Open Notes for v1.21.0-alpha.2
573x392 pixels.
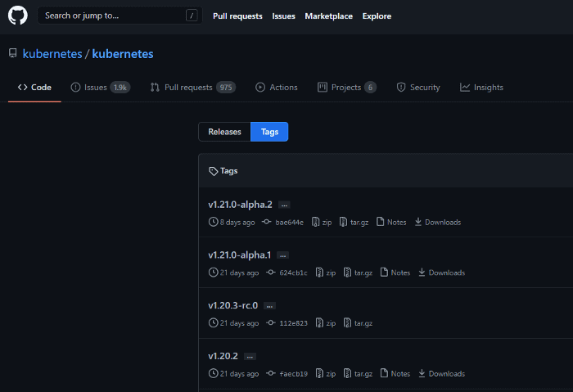click(x=391, y=222)
